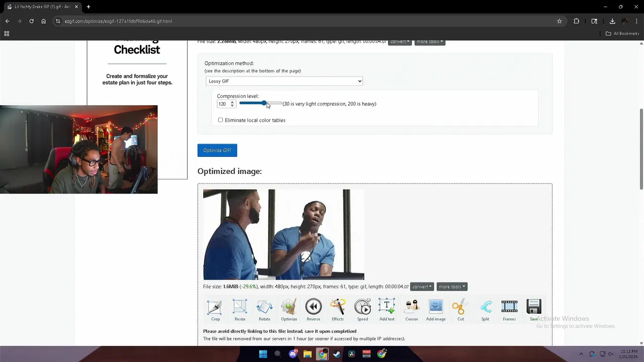Open the Add text tool

[x=387, y=310]
